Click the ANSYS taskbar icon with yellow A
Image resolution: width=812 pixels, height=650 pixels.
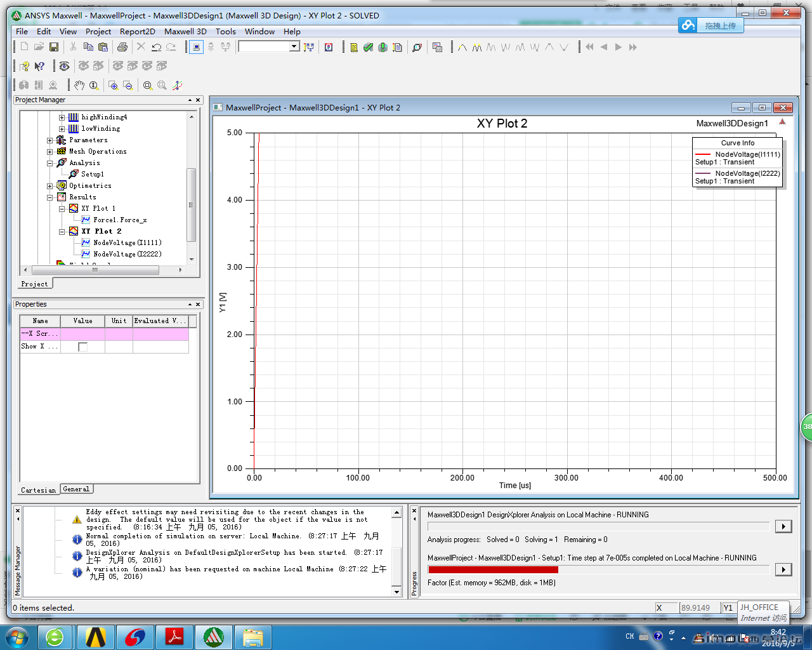[x=96, y=637]
